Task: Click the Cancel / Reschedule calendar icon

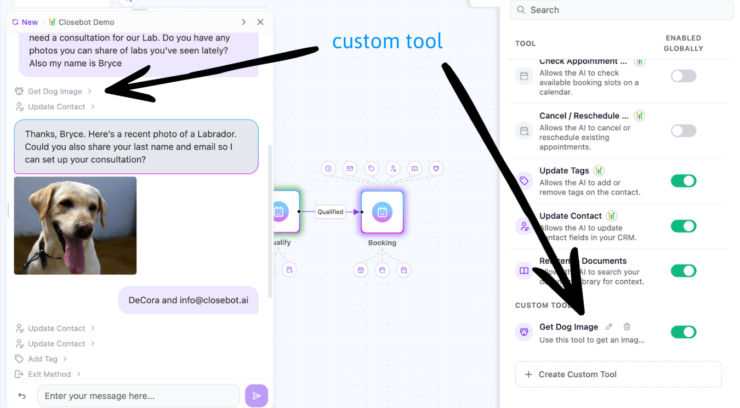Action: point(524,131)
